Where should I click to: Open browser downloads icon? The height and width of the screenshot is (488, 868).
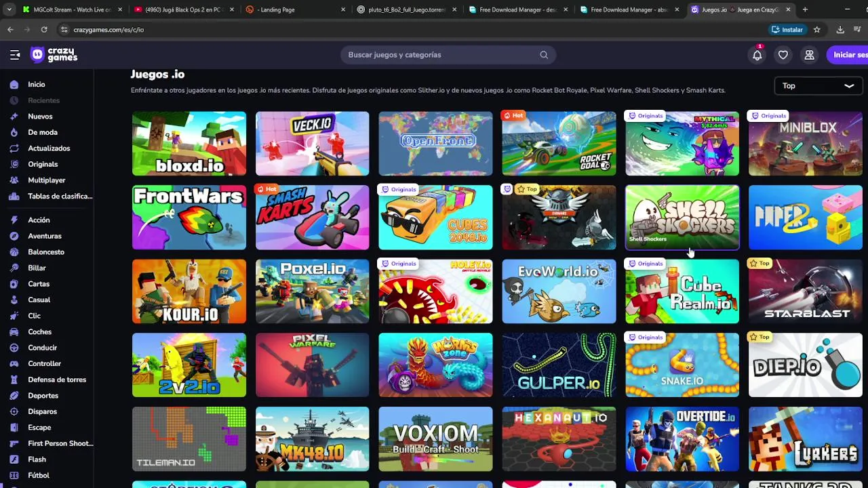pyautogui.click(x=840, y=30)
